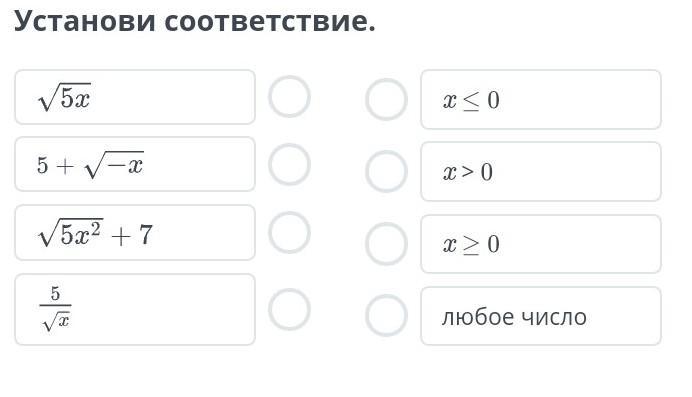Select the connector circle beside x ≥ 0
This screenshot has width=692, height=397.
click(387, 244)
